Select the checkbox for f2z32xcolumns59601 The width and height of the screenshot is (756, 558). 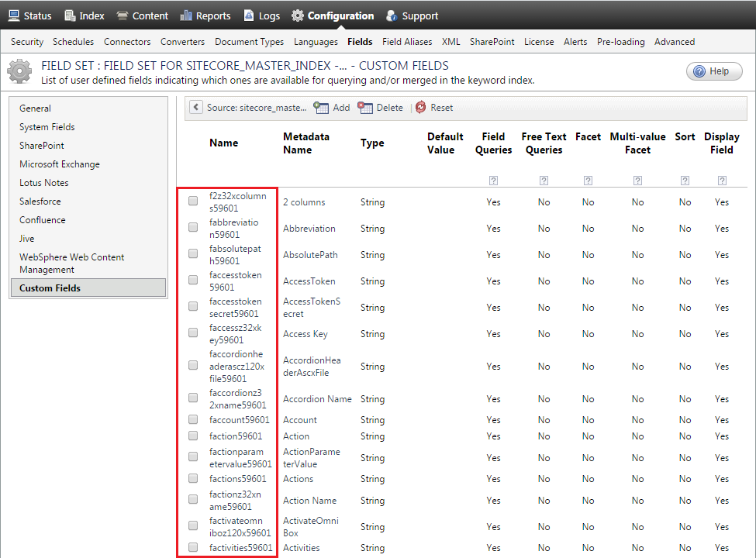[x=192, y=201]
